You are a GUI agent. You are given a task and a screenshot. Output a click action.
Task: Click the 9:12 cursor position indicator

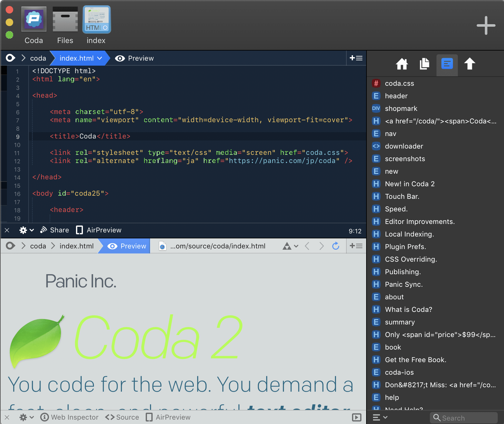(355, 231)
